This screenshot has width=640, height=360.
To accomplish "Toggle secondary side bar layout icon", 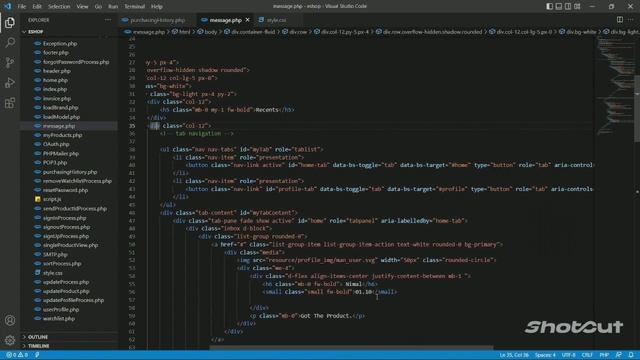I will [568, 6].
